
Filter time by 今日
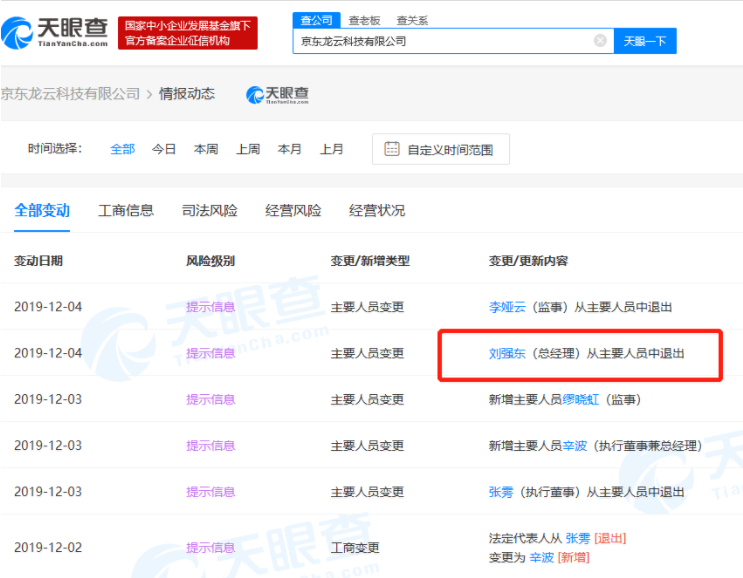[164, 149]
